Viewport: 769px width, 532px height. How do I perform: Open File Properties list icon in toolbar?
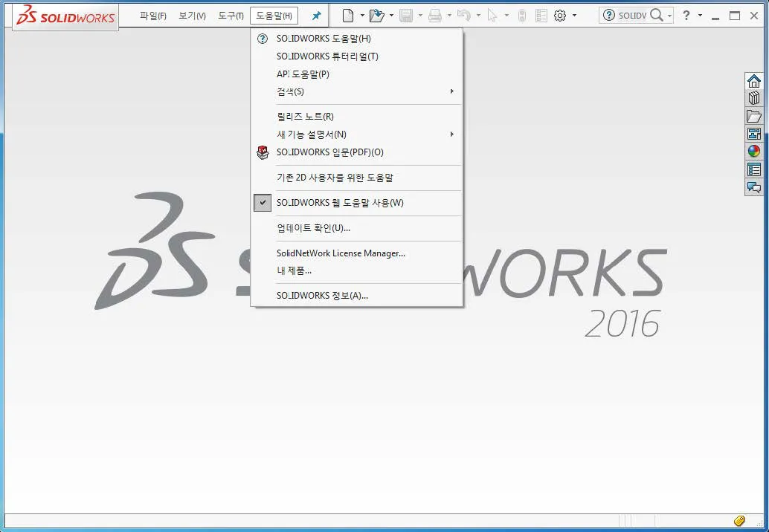[x=541, y=16]
